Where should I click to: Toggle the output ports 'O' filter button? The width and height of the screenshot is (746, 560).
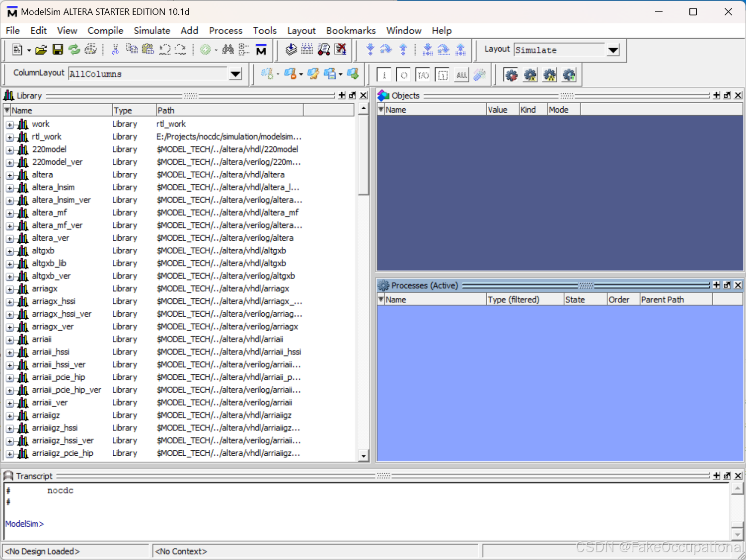click(404, 75)
